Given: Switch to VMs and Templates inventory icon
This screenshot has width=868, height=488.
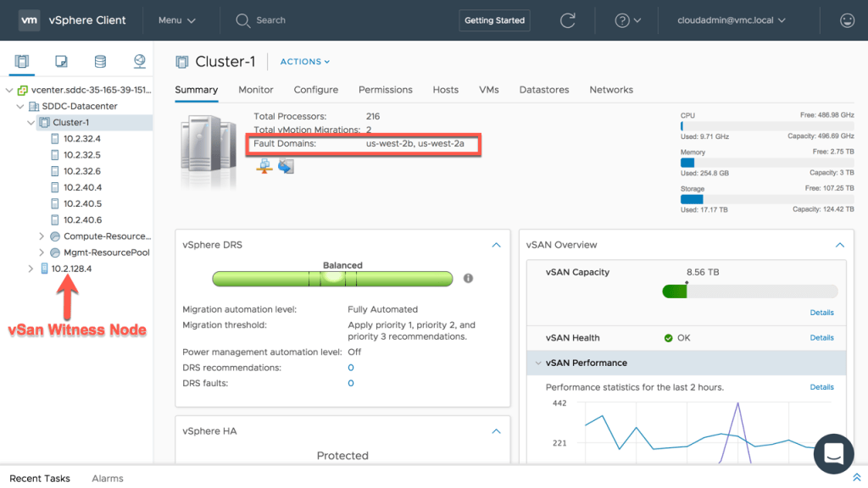Looking at the screenshot, I should click(61, 61).
